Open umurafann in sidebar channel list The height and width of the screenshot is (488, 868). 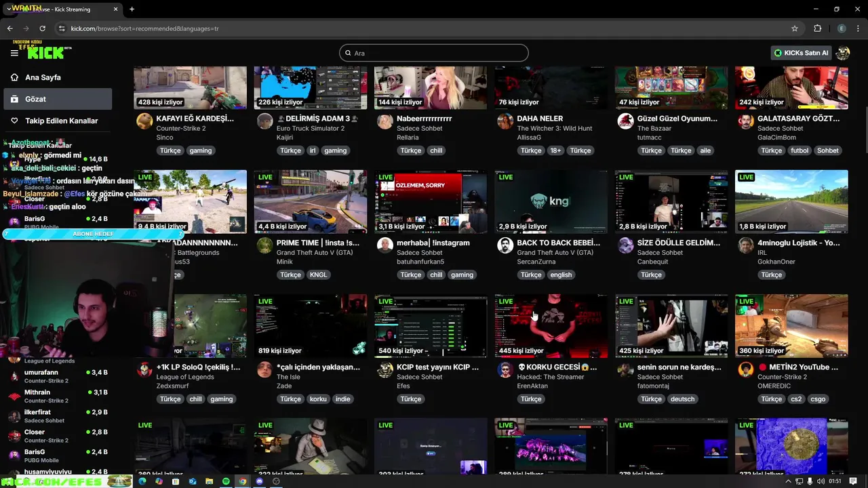(x=58, y=376)
